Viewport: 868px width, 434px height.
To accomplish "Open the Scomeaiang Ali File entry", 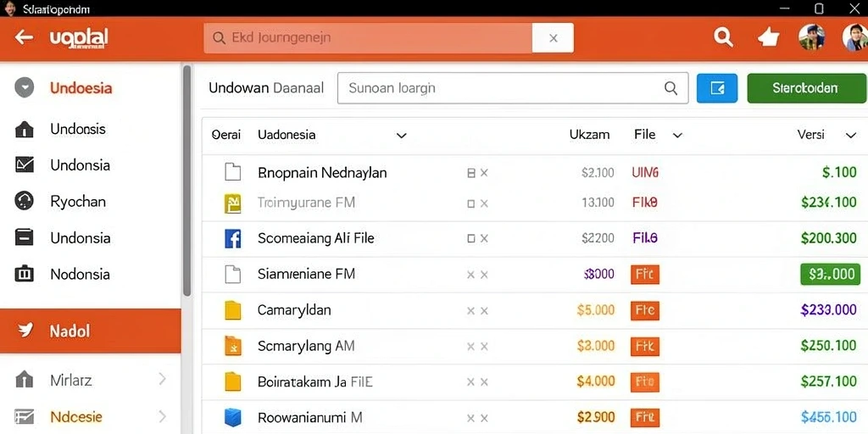I will pyautogui.click(x=316, y=238).
